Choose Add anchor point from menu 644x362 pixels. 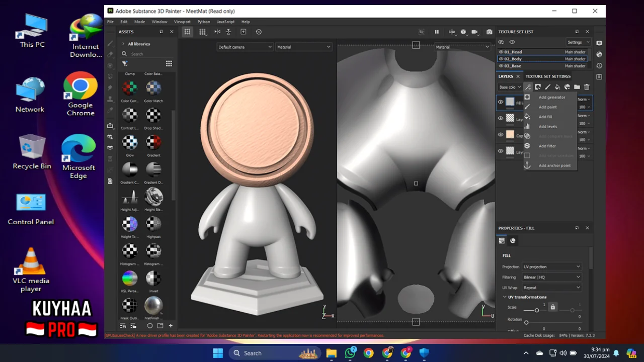(x=554, y=165)
